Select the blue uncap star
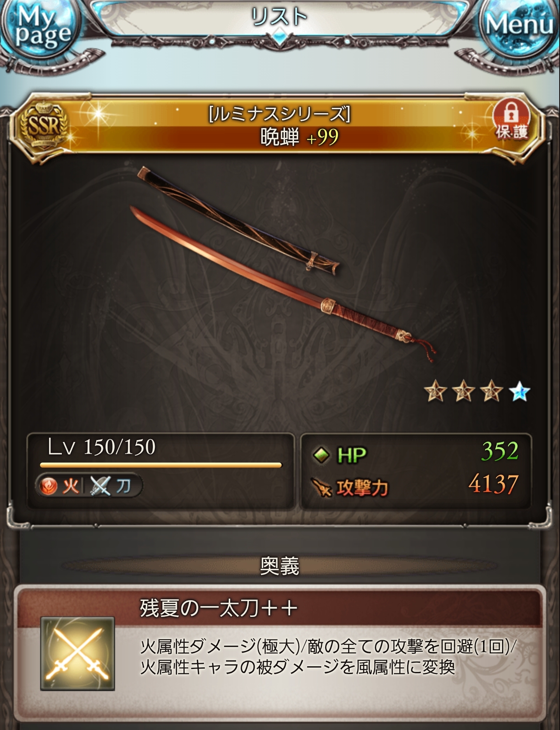Viewport: 560px width, 730px height. 519,392
